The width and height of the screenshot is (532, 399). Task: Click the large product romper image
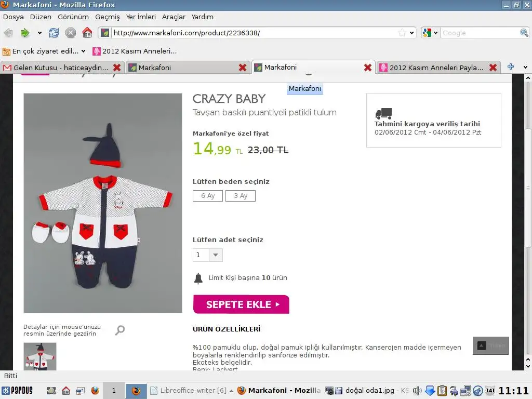tap(103, 203)
